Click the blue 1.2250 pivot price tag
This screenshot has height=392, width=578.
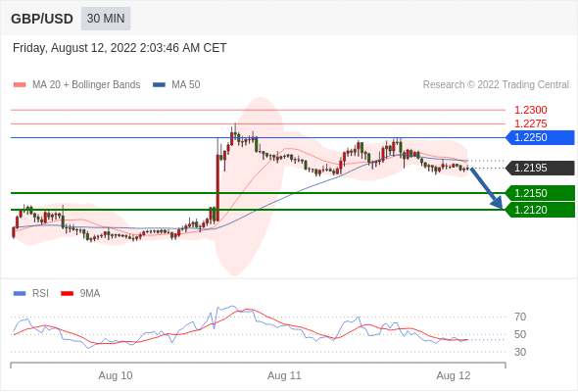(540, 137)
